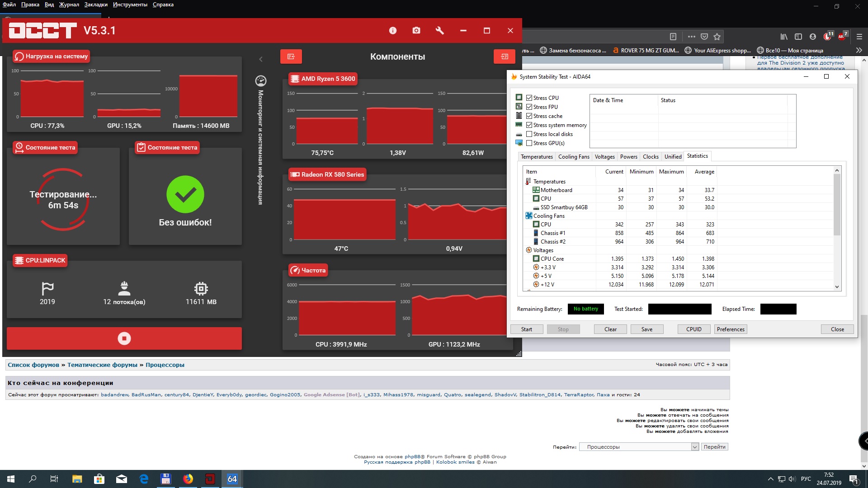This screenshot has height=488, width=868.
Task: Stop the running OCCT test
Action: click(124, 338)
